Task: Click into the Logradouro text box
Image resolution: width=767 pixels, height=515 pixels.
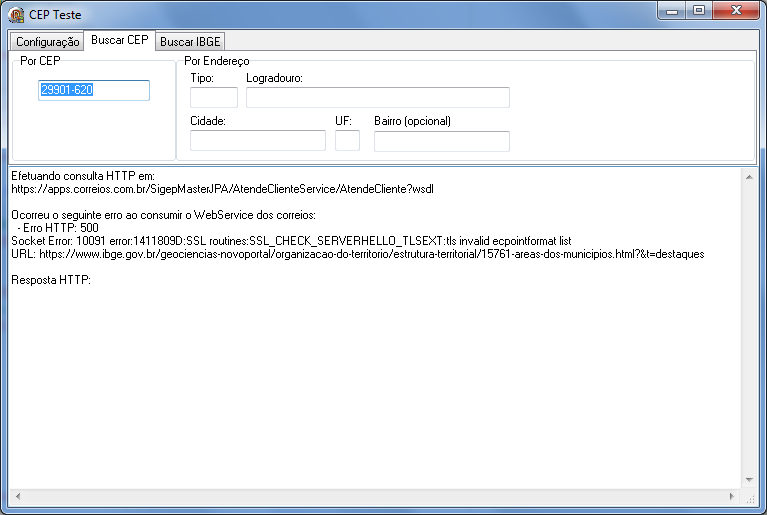Action: click(378, 97)
